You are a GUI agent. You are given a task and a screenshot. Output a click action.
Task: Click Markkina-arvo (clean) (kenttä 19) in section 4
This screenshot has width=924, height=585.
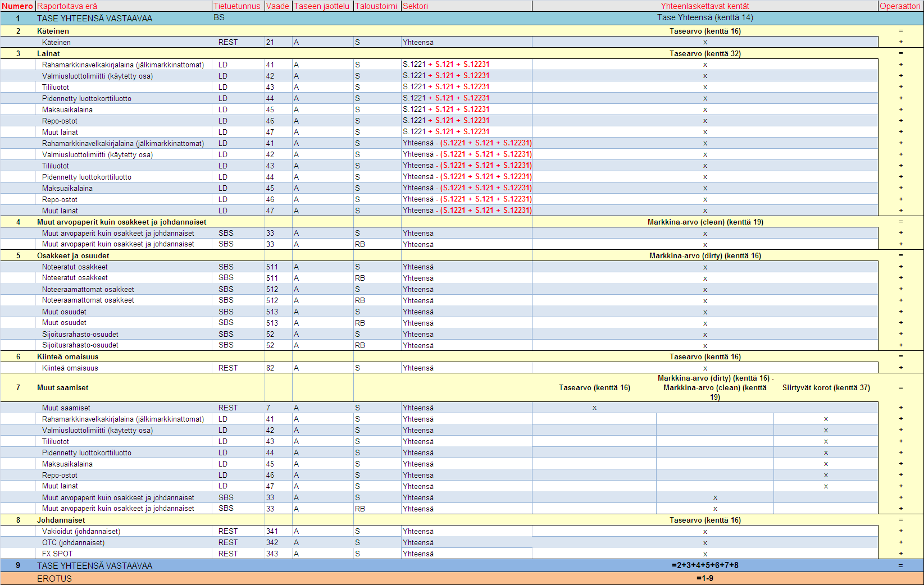pyautogui.click(x=705, y=222)
